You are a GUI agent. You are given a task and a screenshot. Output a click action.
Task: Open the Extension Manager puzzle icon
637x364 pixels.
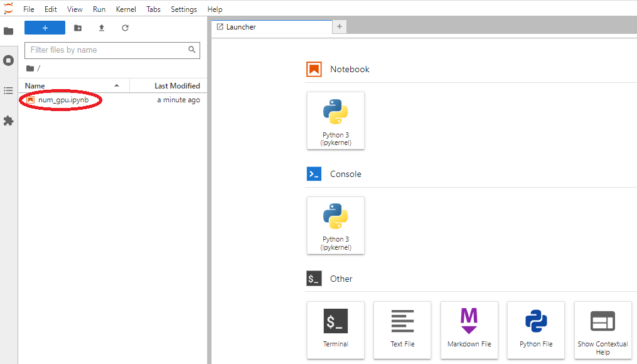pos(8,120)
